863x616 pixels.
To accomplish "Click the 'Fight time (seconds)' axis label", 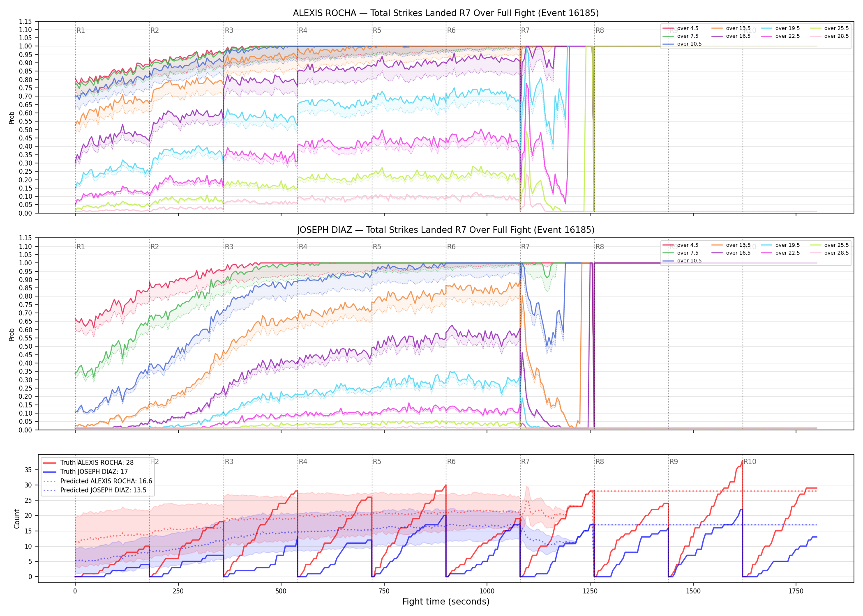I will [446, 602].
